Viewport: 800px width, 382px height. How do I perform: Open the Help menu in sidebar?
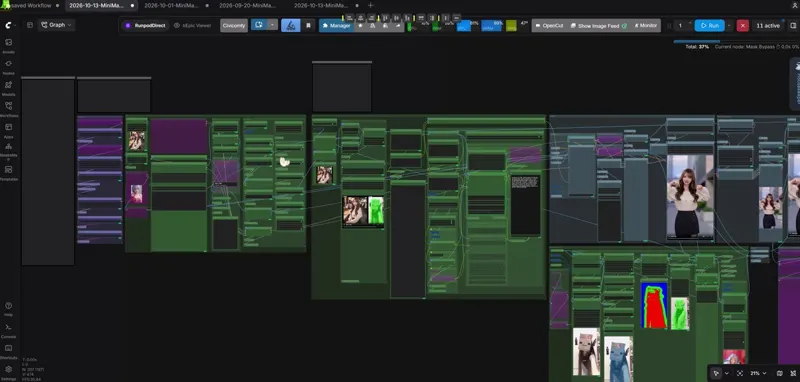pos(9,309)
